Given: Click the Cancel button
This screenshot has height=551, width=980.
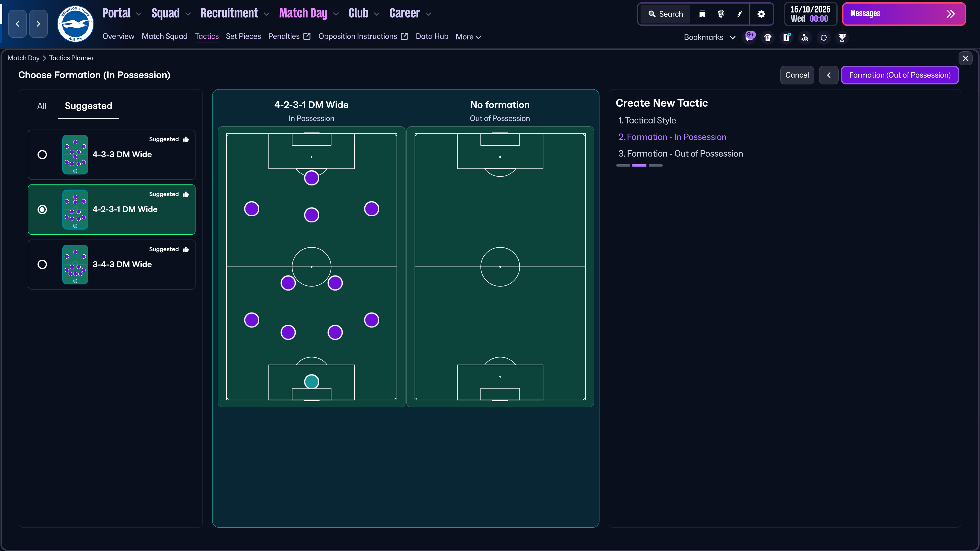Looking at the screenshot, I should [x=797, y=75].
